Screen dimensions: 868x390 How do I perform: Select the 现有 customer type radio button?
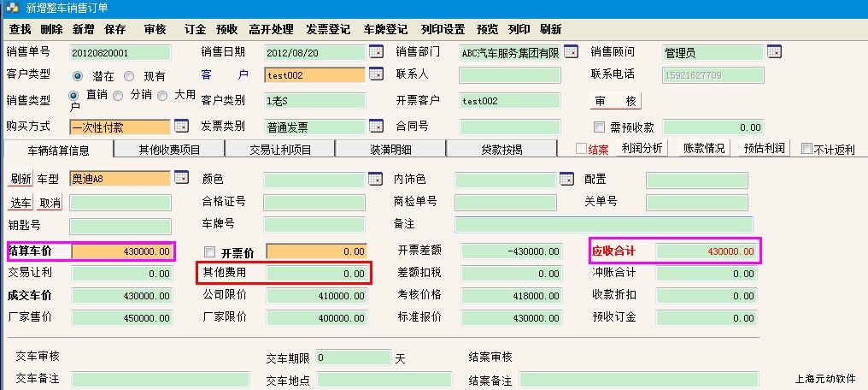pos(130,76)
